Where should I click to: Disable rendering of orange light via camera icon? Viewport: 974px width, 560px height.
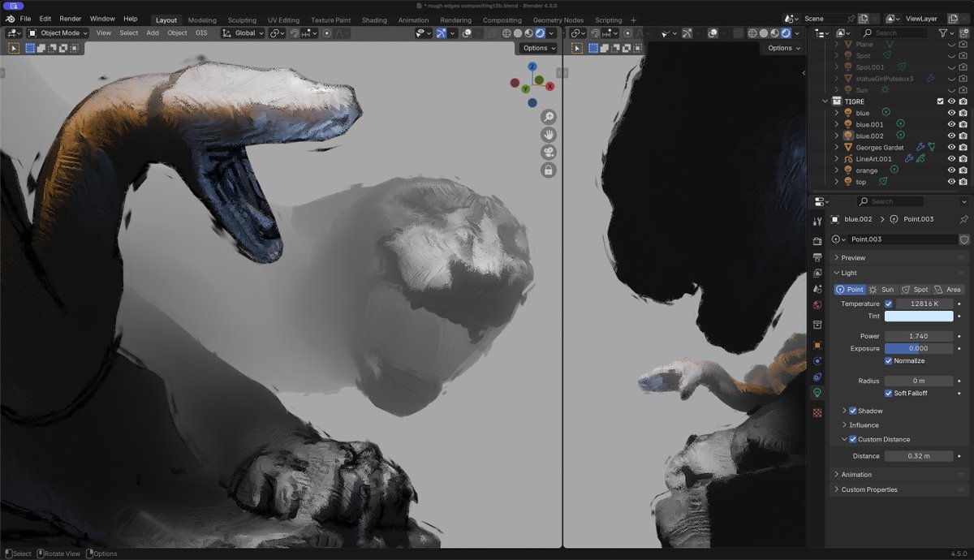pyautogui.click(x=963, y=170)
